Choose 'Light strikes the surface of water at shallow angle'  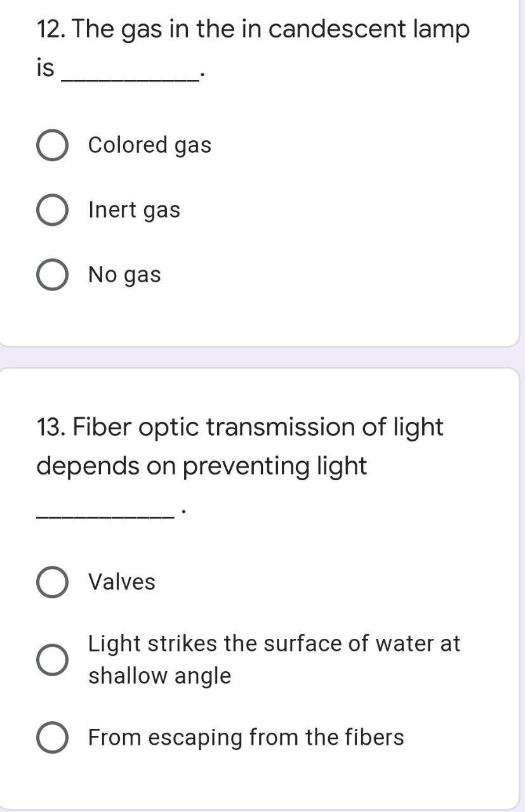click(x=53, y=658)
